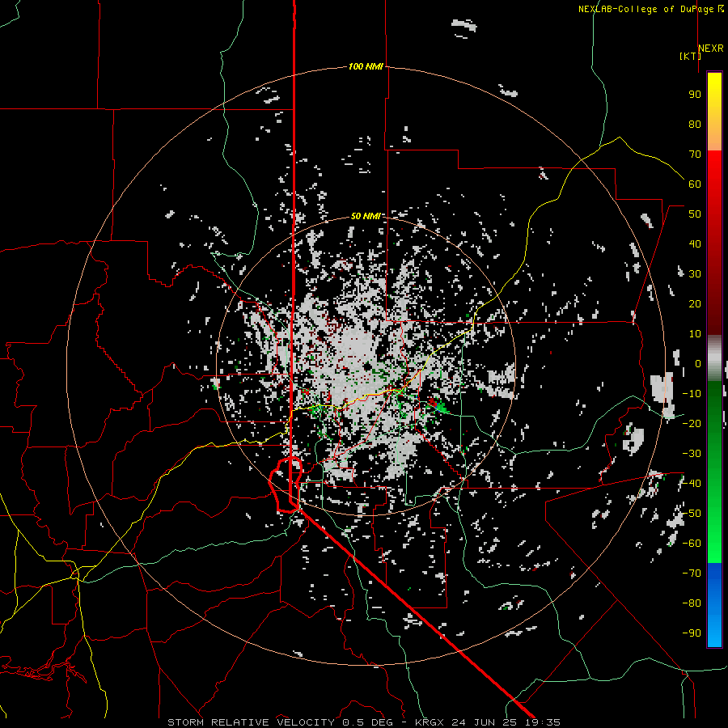The image size is (728, 728).
Task: Click the -70 knot scale label
Action: click(692, 574)
